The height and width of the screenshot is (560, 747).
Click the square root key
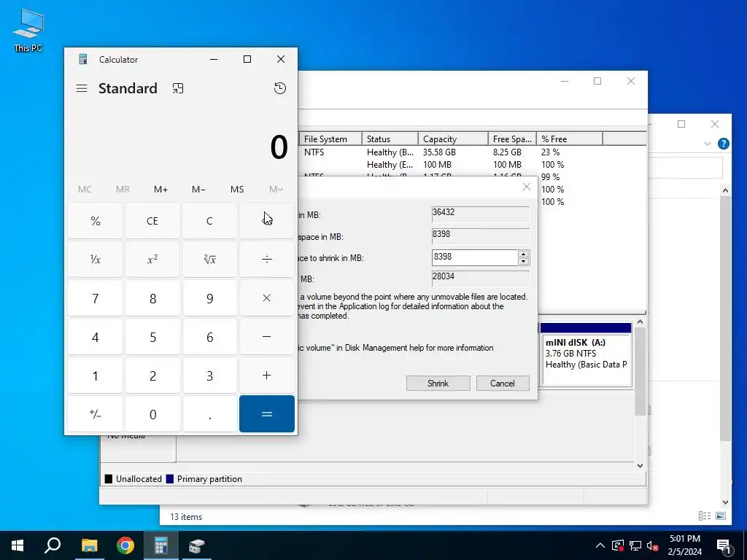pos(209,259)
